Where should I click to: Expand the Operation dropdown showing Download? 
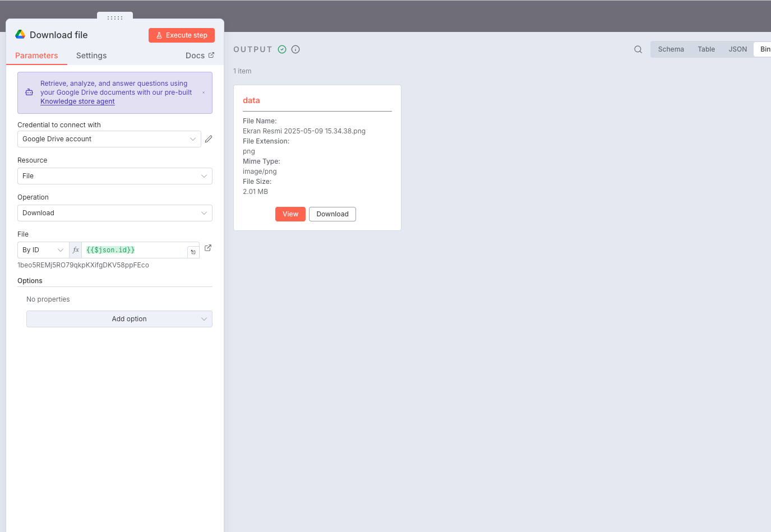[115, 213]
